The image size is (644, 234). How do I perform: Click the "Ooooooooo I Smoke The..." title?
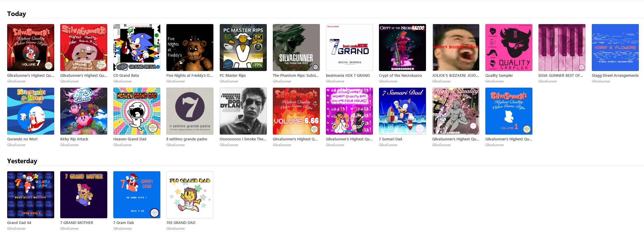pyautogui.click(x=243, y=139)
